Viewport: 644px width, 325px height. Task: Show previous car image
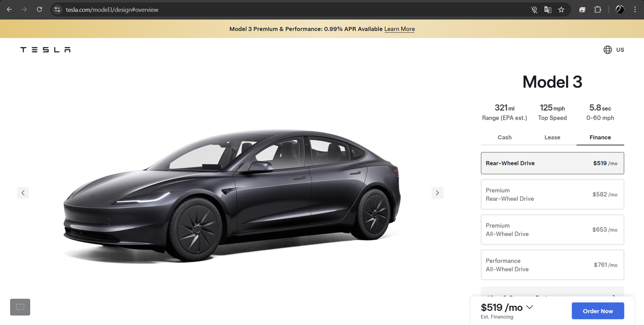(23, 193)
